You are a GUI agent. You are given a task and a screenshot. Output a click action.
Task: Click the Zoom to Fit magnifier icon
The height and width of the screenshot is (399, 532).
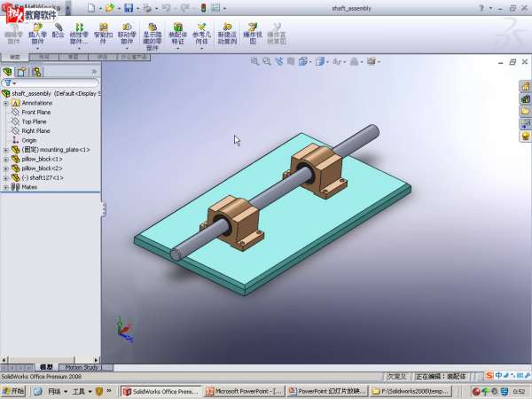[254, 62]
